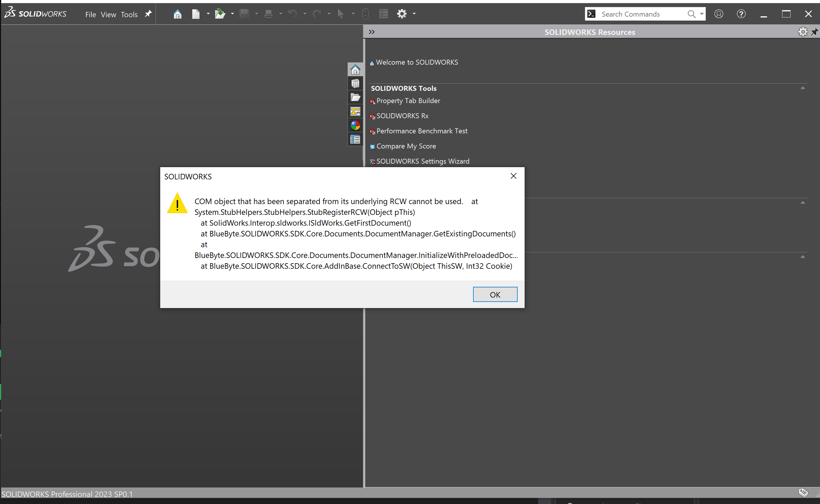Launch SOLIDWORKS Rx tool
820x504 pixels.
point(402,116)
